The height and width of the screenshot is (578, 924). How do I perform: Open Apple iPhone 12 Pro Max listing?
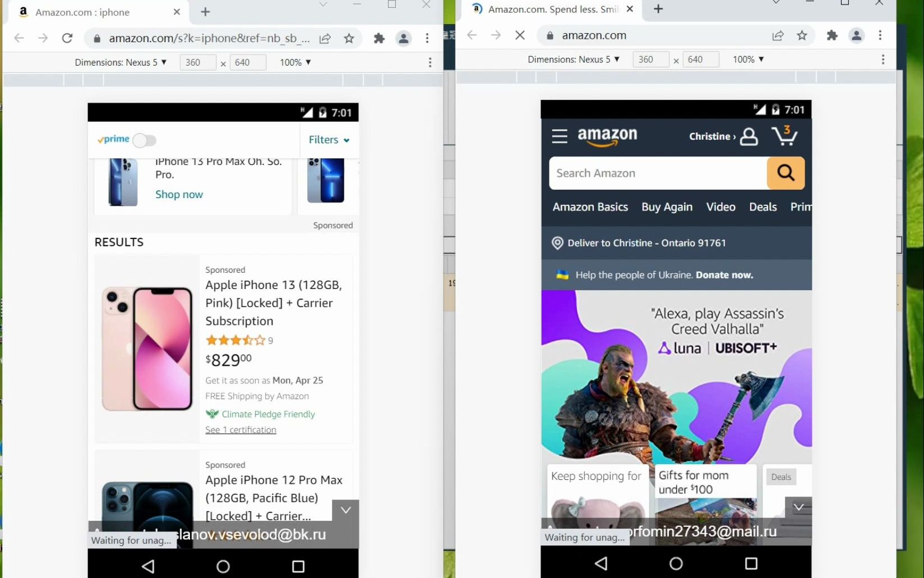coord(274,498)
